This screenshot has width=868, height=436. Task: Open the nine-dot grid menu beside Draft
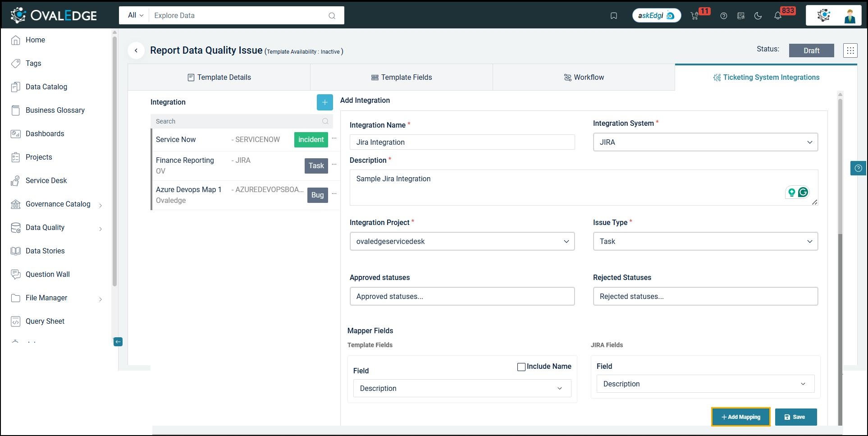[850, 50]
